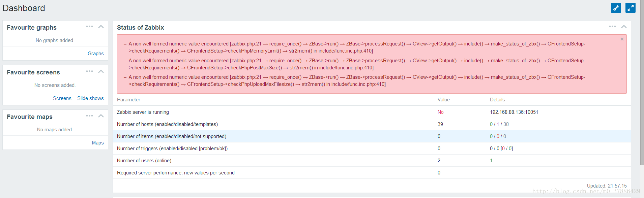Click the checkPhpUploadMaxFilesize error message
The image size is (644, 198).
(357, 80)
